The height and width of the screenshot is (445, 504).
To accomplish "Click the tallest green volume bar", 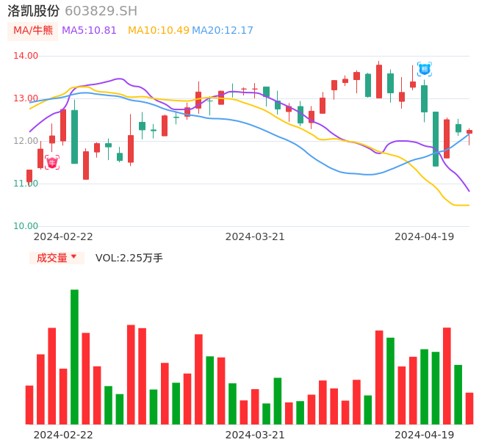I will coord(74,356).
